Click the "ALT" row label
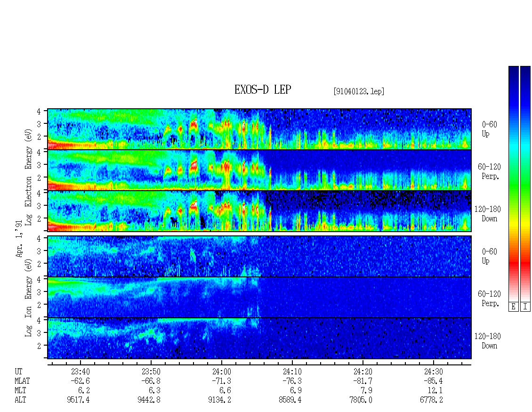The width and height of the screenshot is (532, 412). [x=20, y=400]
